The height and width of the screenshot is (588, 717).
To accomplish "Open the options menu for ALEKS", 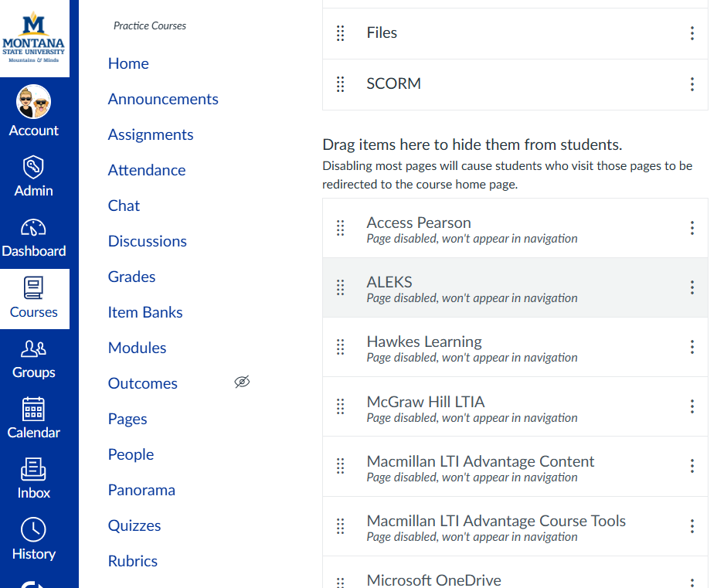I will pyautogui.click(x=692, y=287).
